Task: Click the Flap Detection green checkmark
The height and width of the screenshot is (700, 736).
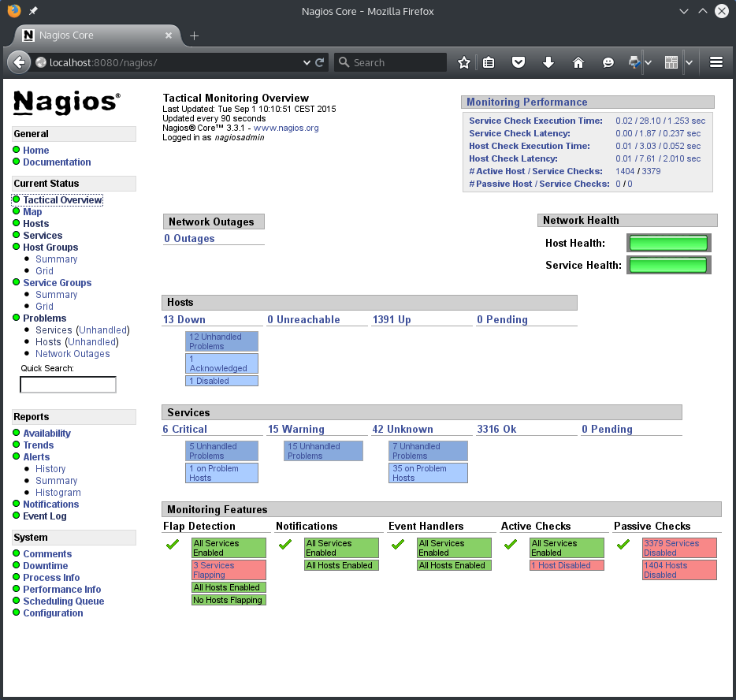Action: (173, 545)
